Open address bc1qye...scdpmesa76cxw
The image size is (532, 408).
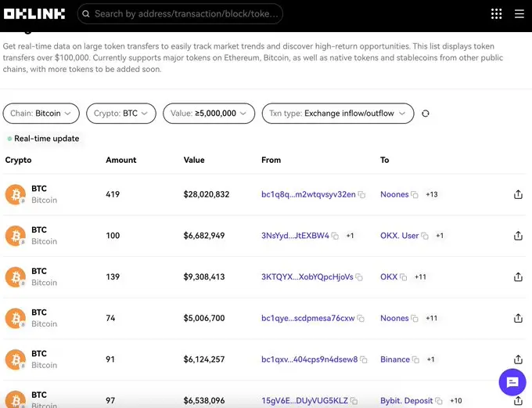tap(307, 318)
